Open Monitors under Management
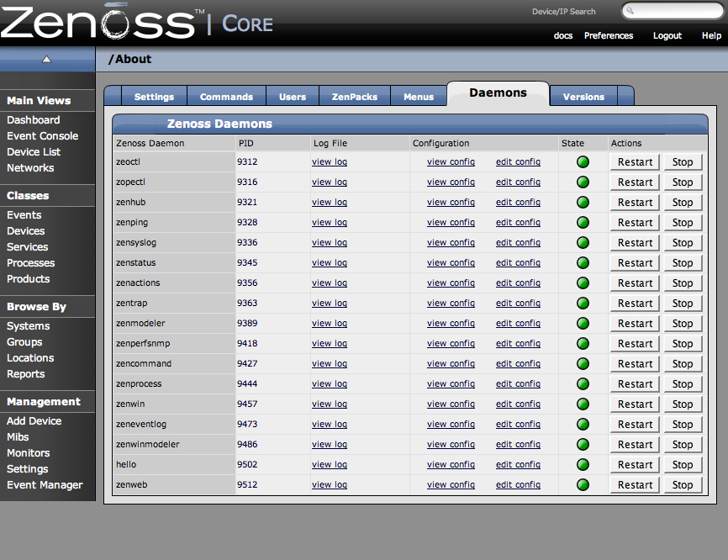The width and height of the screenshot is (728, 560). click(x=29, y=453)
